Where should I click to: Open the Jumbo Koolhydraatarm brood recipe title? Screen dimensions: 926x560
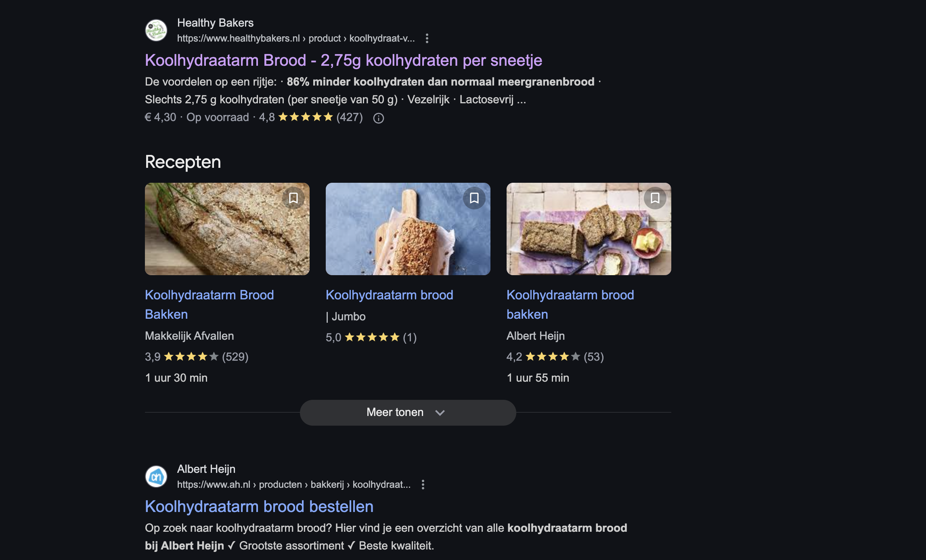pos(389,295)
